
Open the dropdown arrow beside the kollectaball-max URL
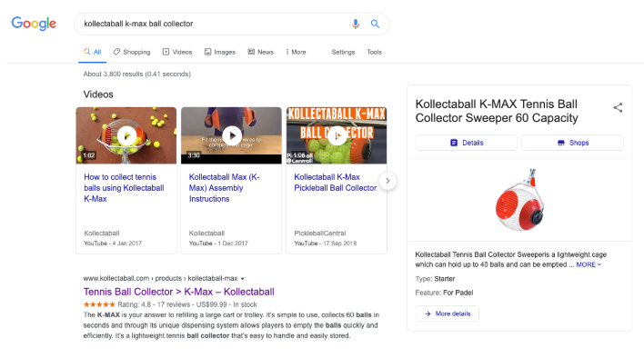pos(242,279)
